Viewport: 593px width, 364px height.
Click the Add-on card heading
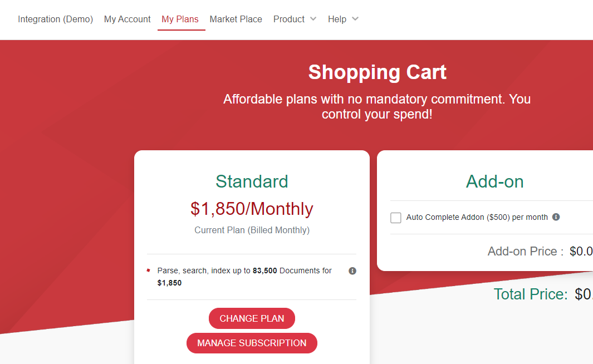coord(494,181)
